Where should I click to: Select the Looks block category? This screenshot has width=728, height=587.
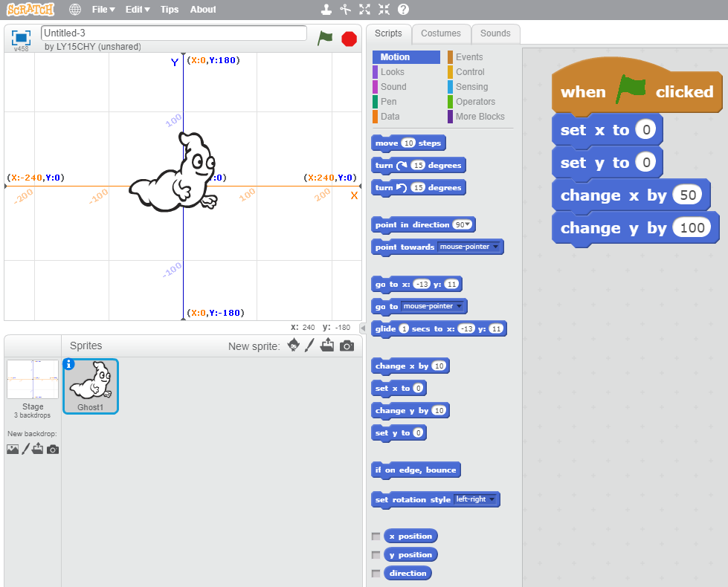tap(392, 72)
